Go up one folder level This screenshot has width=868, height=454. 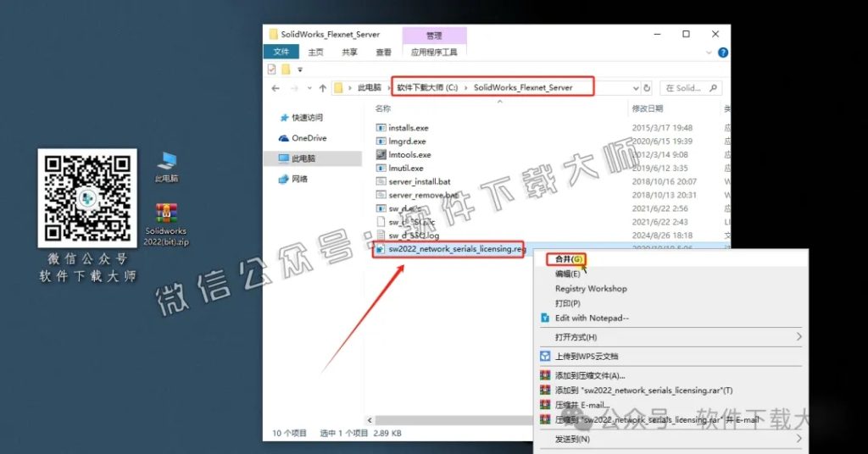click(322, 88)
